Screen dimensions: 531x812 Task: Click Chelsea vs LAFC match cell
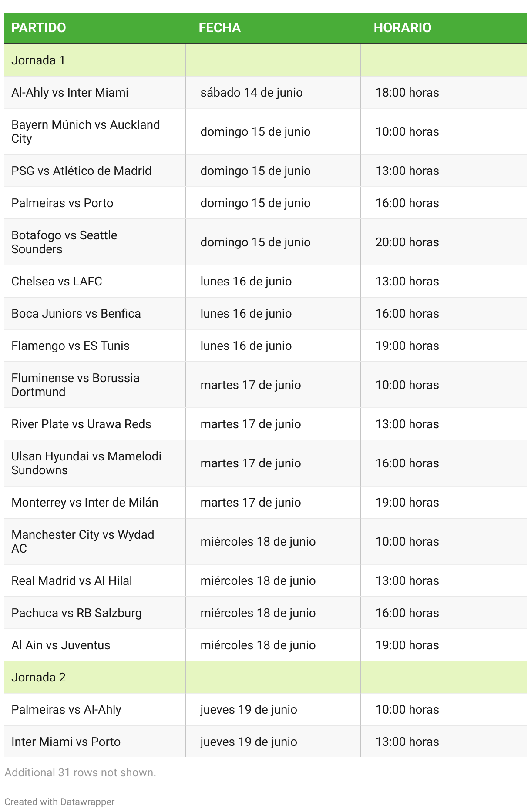(x=94, y=281)
